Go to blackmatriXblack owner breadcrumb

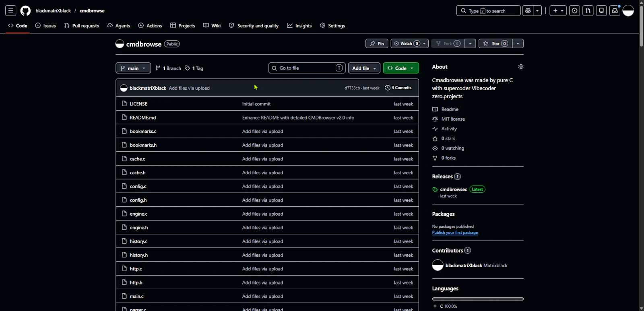[x=53, y=11]
